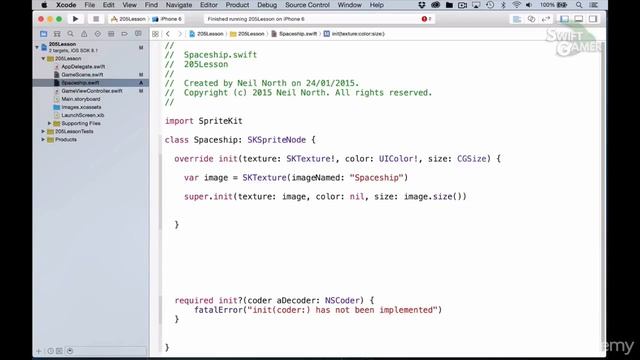Open the Product menu
This screenshot has height=360, width=640.
tap(237, 5)
